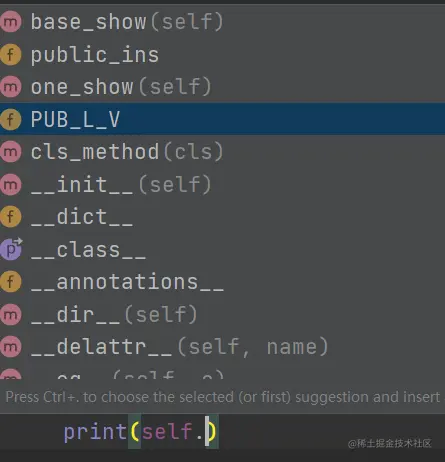Click the field icon next to PUB_L_V

point(11,119)
